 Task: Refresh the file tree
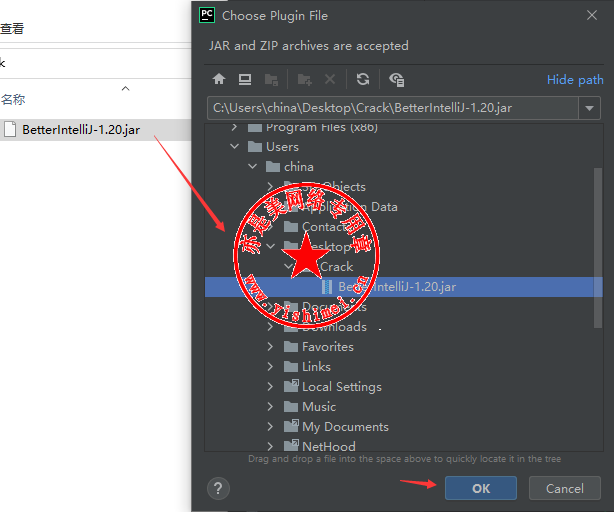tap(363, 79)
